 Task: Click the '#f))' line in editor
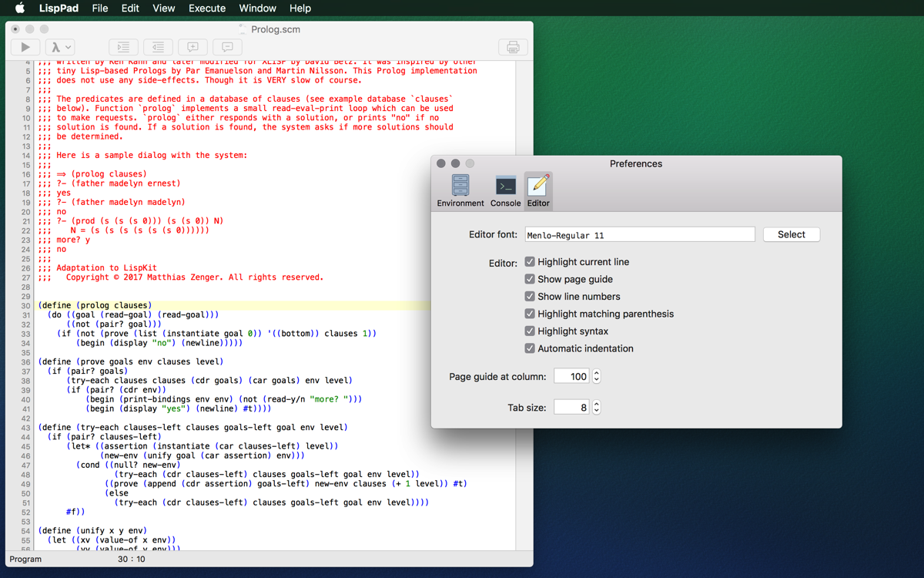point(75,512)
